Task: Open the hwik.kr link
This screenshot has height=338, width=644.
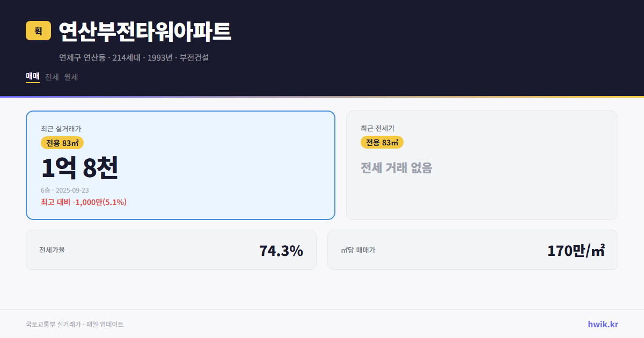Action: pos(602,324)
